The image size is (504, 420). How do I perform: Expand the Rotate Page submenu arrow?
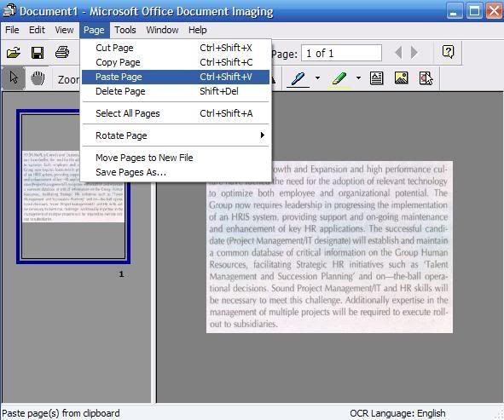click(263, 135)
